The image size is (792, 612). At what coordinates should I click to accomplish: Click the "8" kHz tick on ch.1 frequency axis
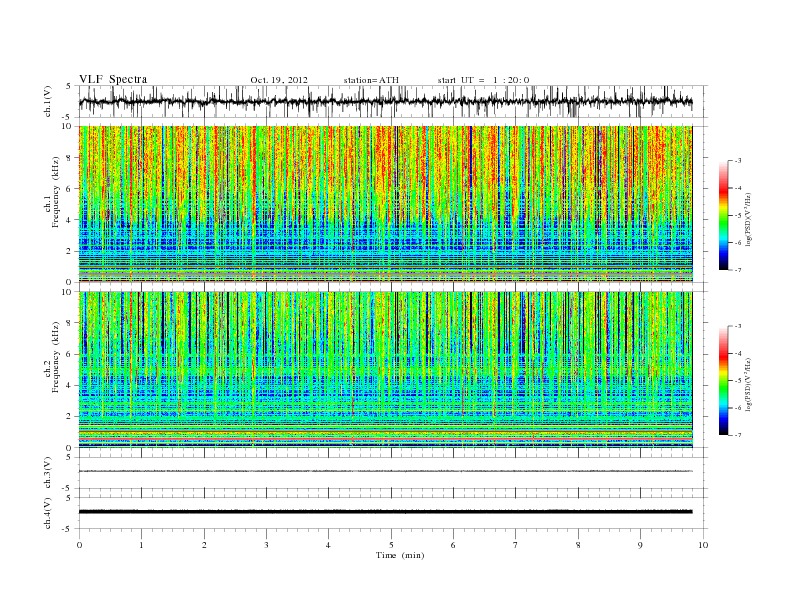69,158
